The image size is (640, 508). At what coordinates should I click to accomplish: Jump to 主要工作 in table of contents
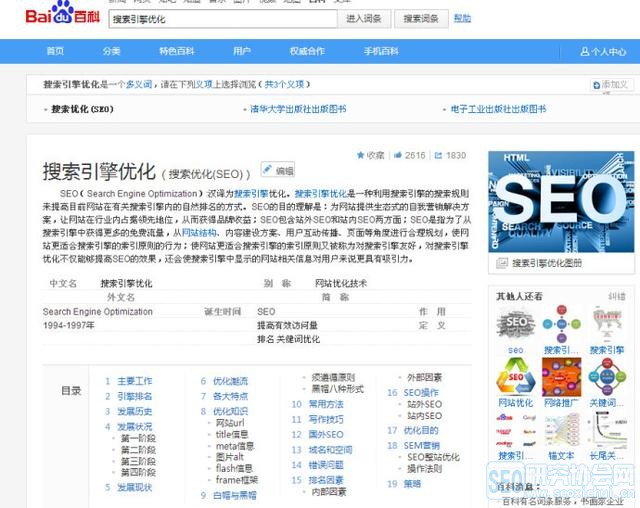(134, 381)
